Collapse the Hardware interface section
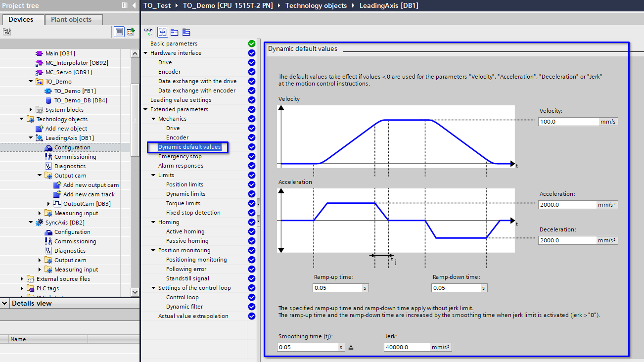This screenshot has width=644, height=362. click(145, 53)
